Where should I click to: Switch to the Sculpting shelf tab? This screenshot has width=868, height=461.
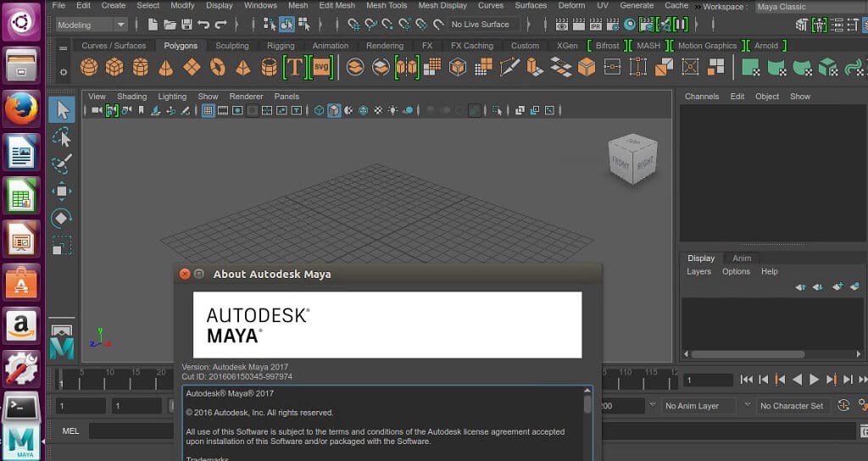232,46
